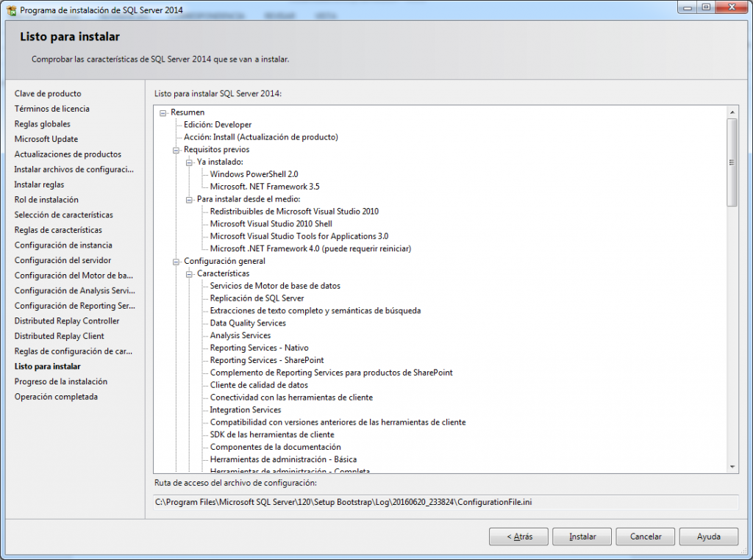Collapse Para instalar desde el medio node

pyautogui.click(x=189, y=200)
